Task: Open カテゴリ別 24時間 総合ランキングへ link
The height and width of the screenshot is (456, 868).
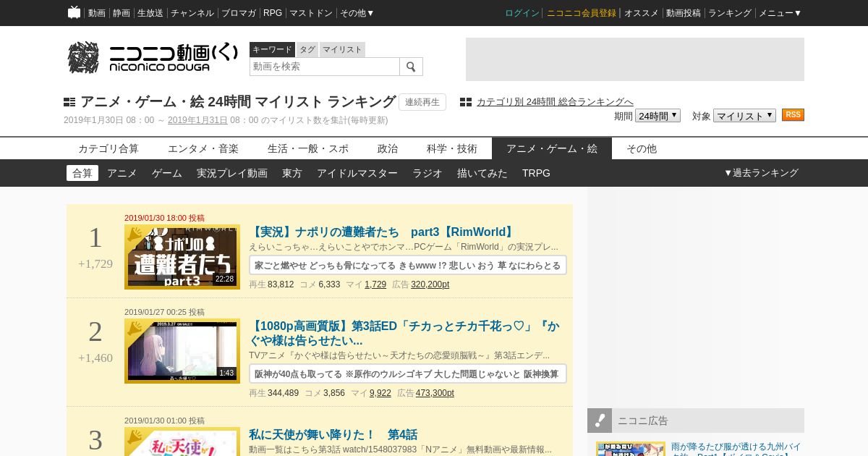Action: (555, 102)
